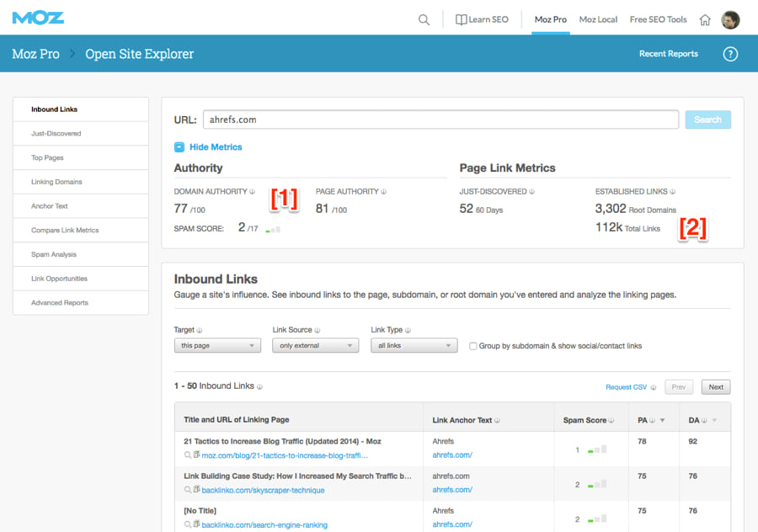Select Top Pages in the sidebar

pos(81,158)
